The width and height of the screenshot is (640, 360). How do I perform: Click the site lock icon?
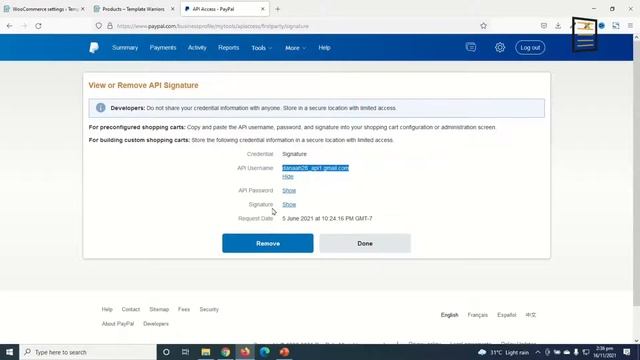110,26
